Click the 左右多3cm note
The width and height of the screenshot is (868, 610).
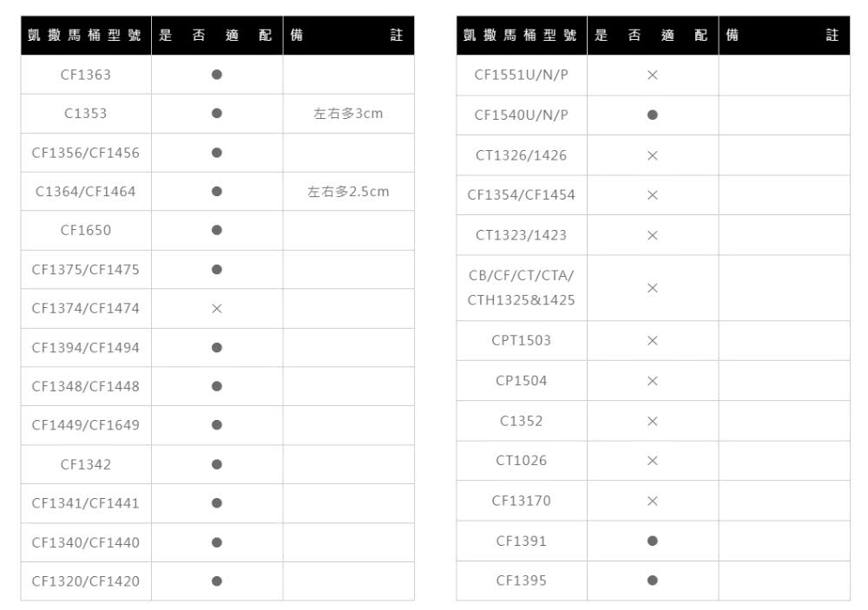(x=348, y=114)
